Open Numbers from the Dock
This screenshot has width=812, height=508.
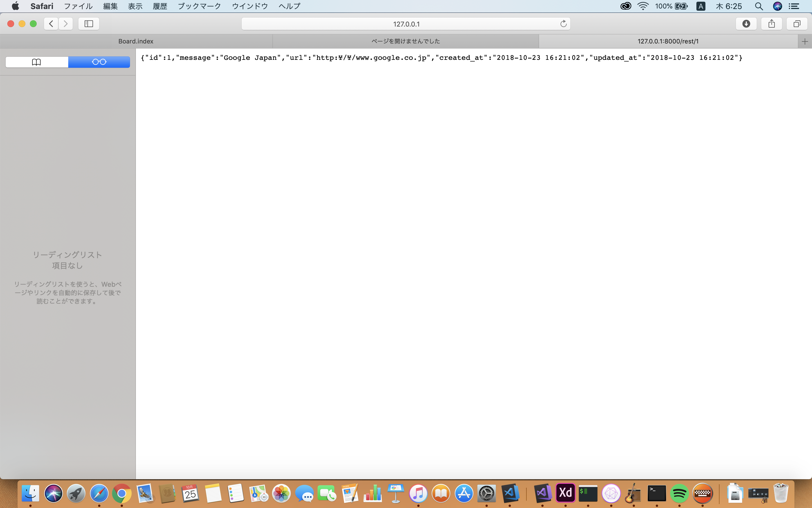(372, 493)
